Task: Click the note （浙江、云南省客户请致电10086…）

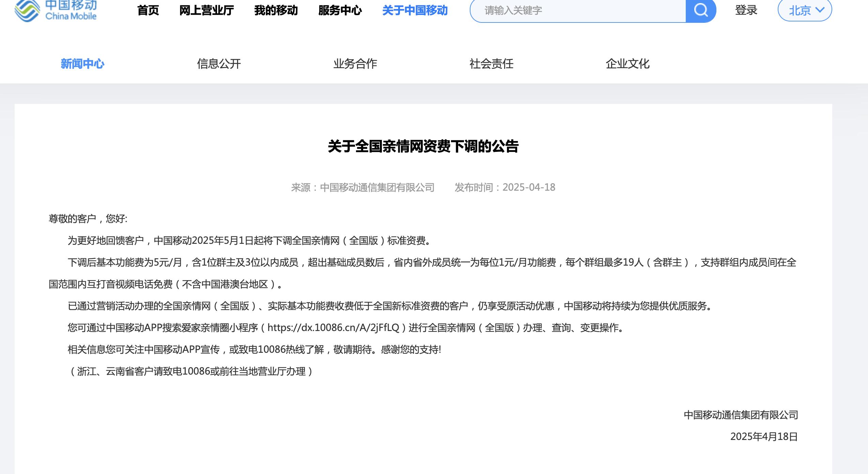Action: [x=191, y=371]
